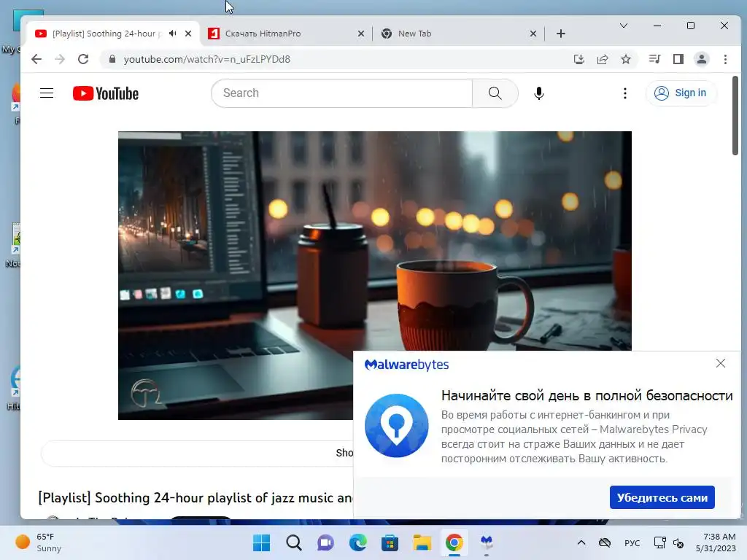Click the Sign in button
Screen dimensions: 747x560
[x=681, y=93]
